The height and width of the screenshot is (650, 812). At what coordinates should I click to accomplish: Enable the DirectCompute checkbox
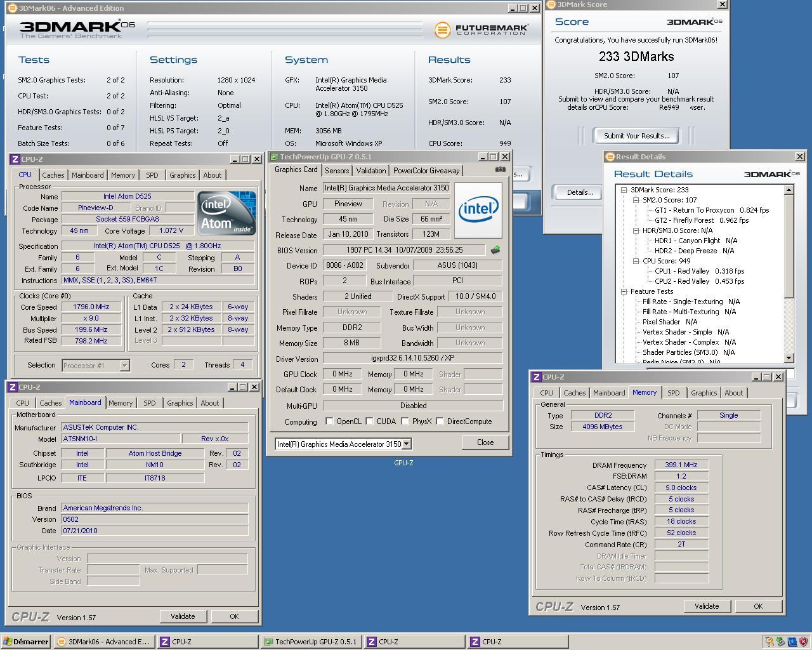(440, 421)
